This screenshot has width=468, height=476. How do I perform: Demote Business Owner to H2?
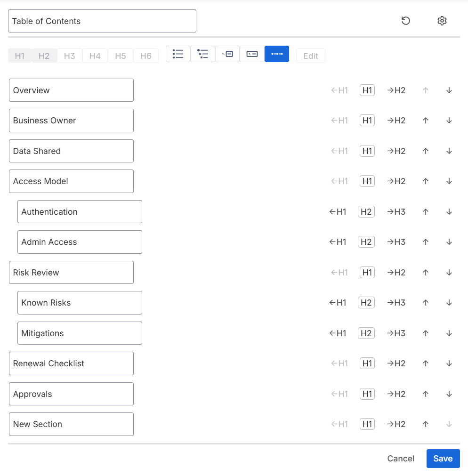click(396, 121)
